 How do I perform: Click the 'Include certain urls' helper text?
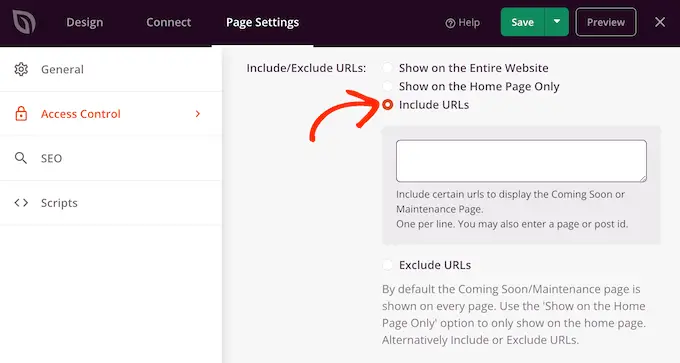510,202
